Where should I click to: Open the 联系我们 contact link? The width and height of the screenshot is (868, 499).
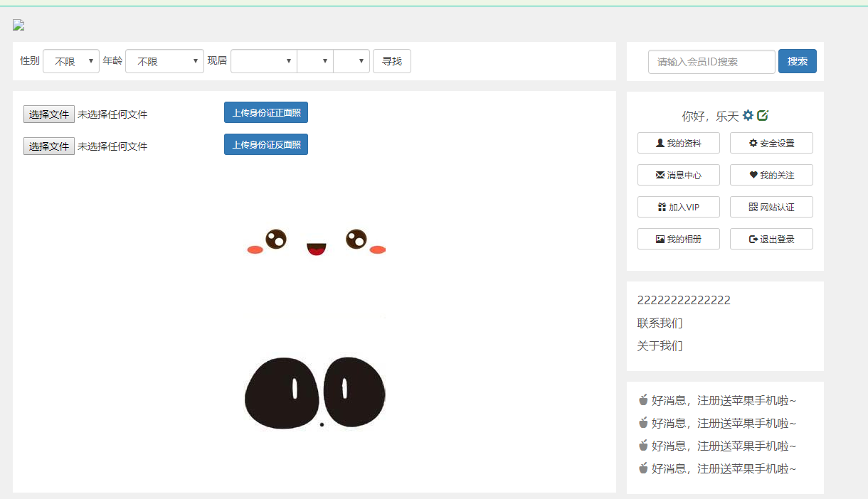point(660,323)
